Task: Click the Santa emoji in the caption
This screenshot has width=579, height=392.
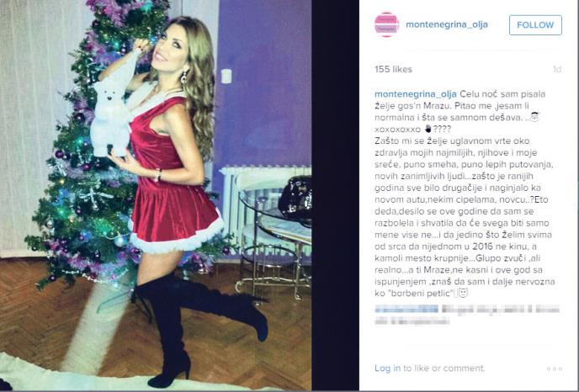Action: click(x=534, y=118)
